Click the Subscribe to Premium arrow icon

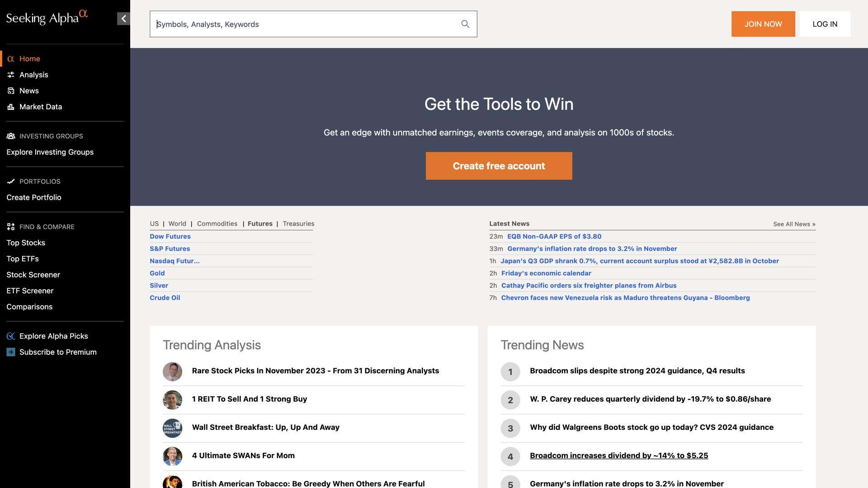click(11, 352)
